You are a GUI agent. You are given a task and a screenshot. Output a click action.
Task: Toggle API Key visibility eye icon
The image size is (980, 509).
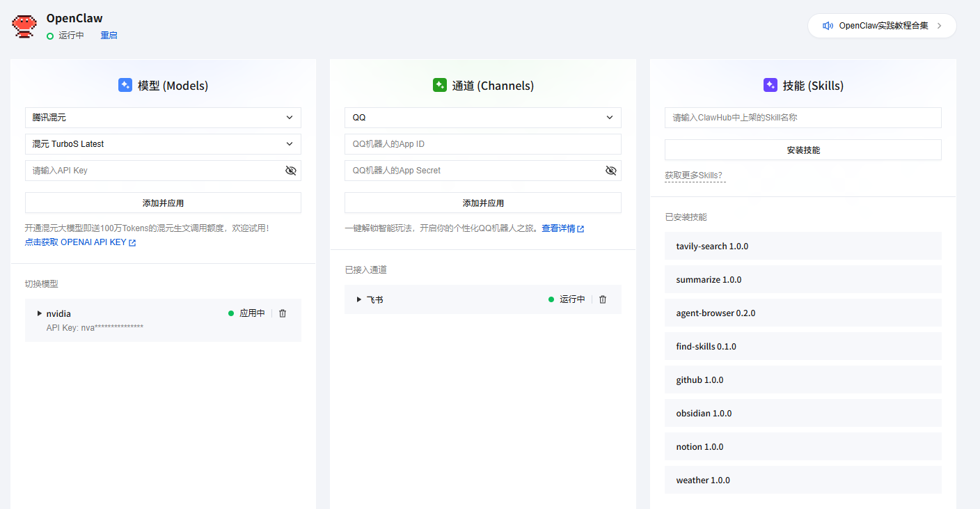click(x=291, y=171)
